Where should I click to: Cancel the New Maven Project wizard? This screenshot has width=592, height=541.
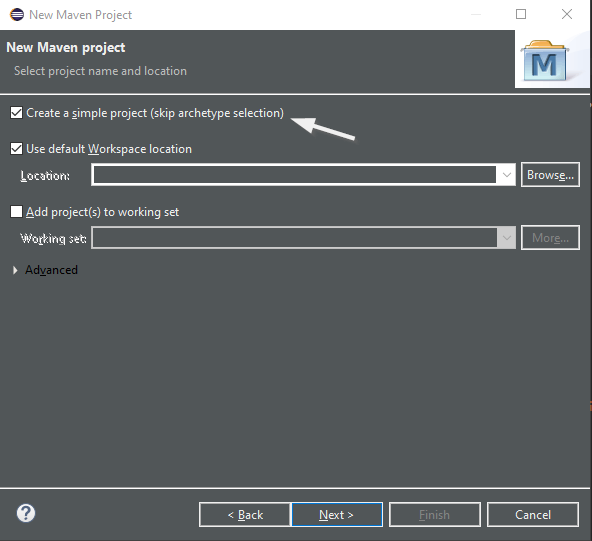533,515
